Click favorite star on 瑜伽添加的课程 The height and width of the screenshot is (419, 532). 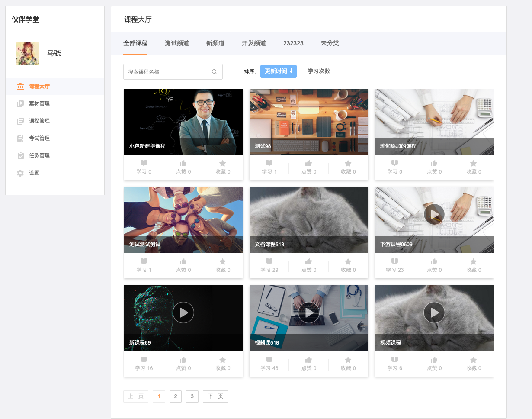point(474,163)
